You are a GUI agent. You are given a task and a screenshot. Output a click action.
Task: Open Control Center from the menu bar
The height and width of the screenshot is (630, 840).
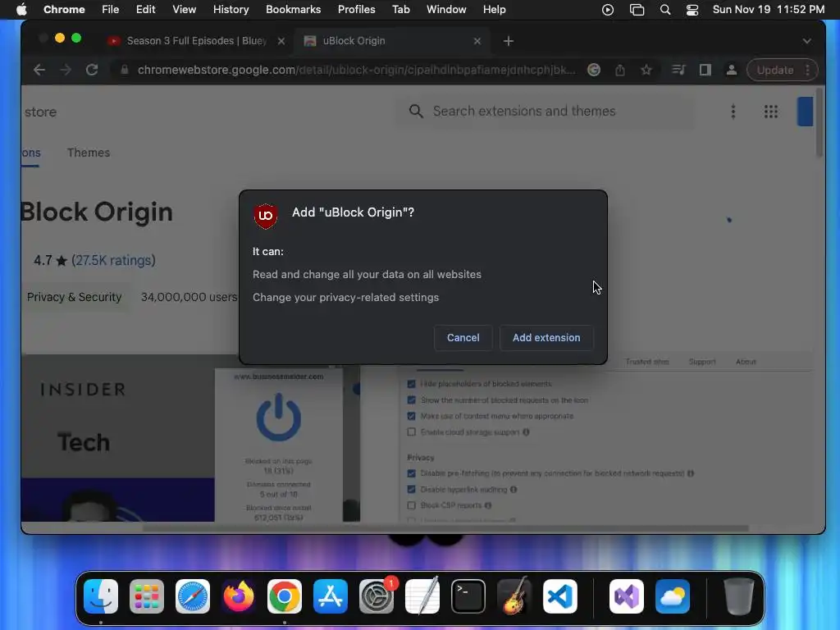[692, 10]
